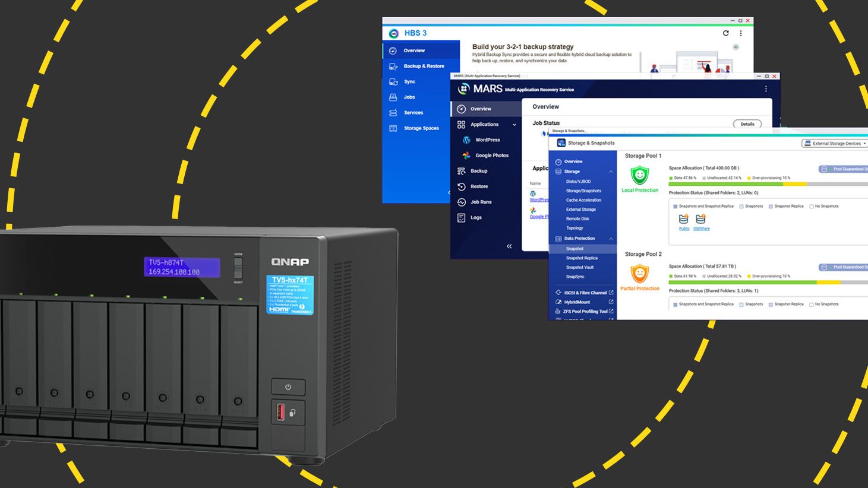Collapse the HBS 3 strategy banner
868x488 pixels.
(736, 47)
